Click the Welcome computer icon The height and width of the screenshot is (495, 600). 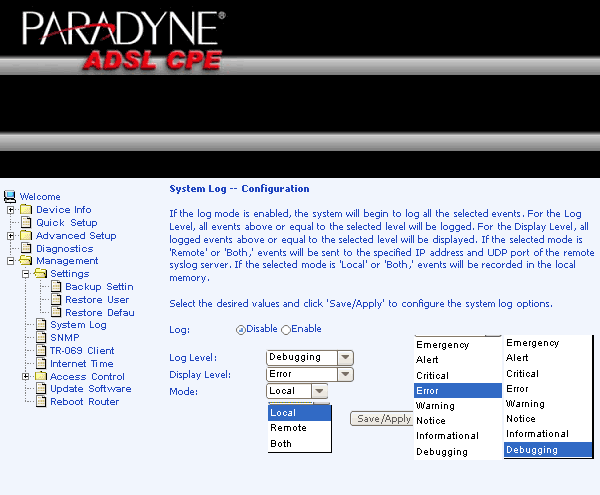click(x=10, y=197)
